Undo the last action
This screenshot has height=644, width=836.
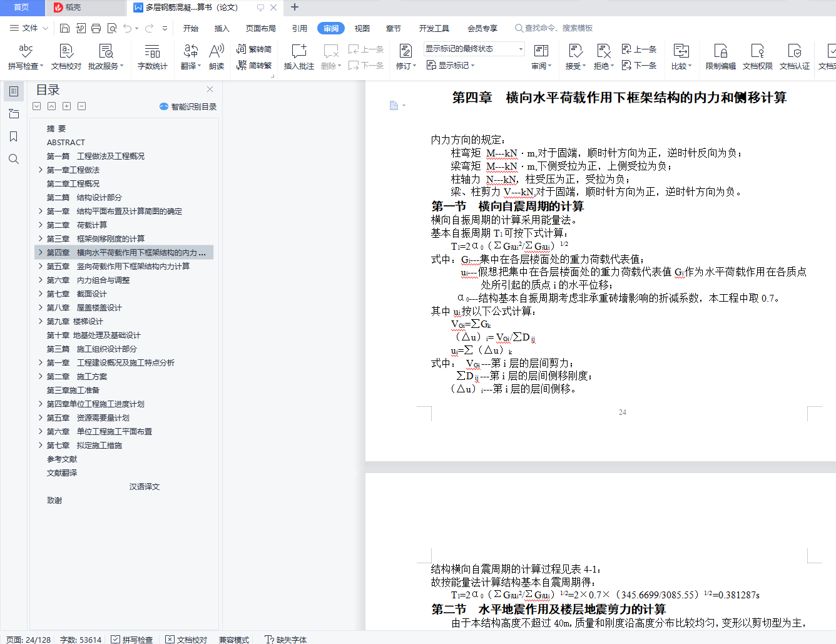click(128, 28)
